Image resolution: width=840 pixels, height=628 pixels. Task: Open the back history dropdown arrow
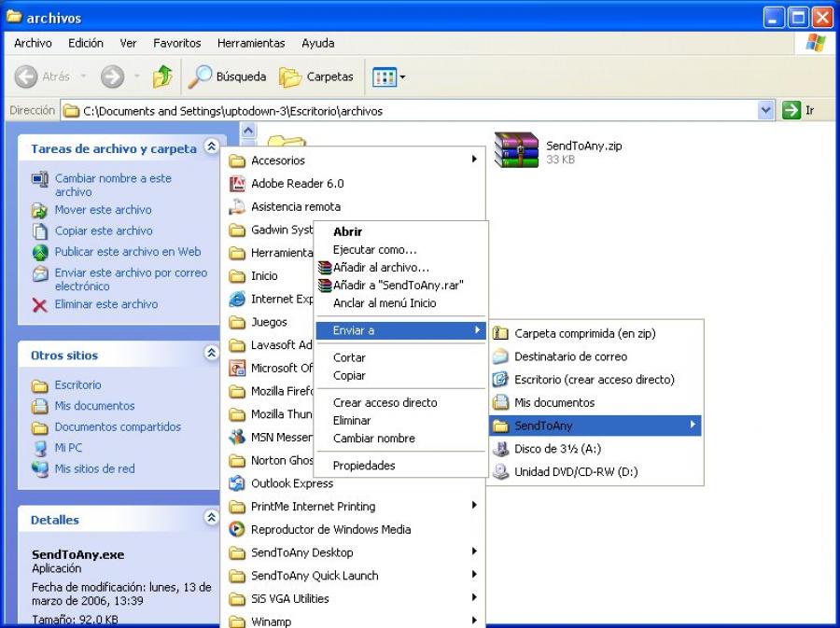pyautogui.click(x=83, y=77)
